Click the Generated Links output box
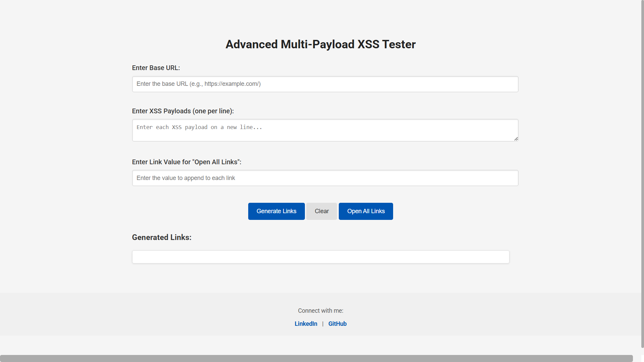The width and height of the screenshot is (644, 362). (320, 257)
